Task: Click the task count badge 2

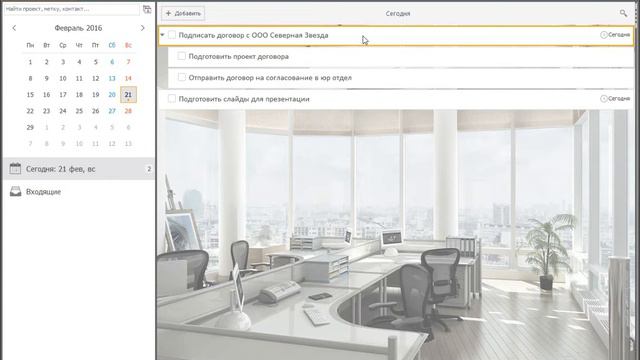Action: tap(149, 169)
